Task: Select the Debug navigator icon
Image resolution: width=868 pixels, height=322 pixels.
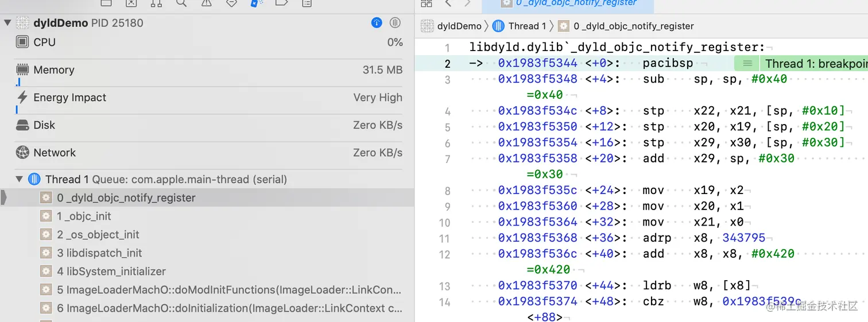Action: 256,3
